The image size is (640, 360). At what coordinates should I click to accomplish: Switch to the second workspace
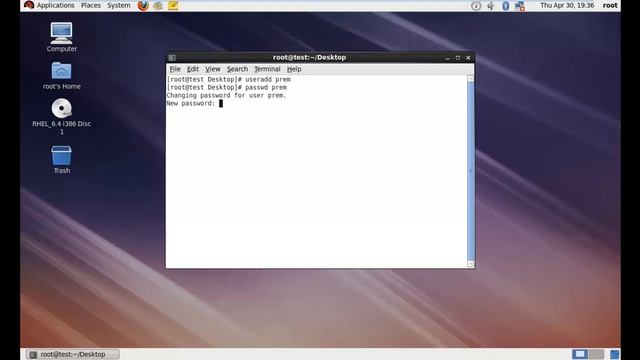coord(596,354)
